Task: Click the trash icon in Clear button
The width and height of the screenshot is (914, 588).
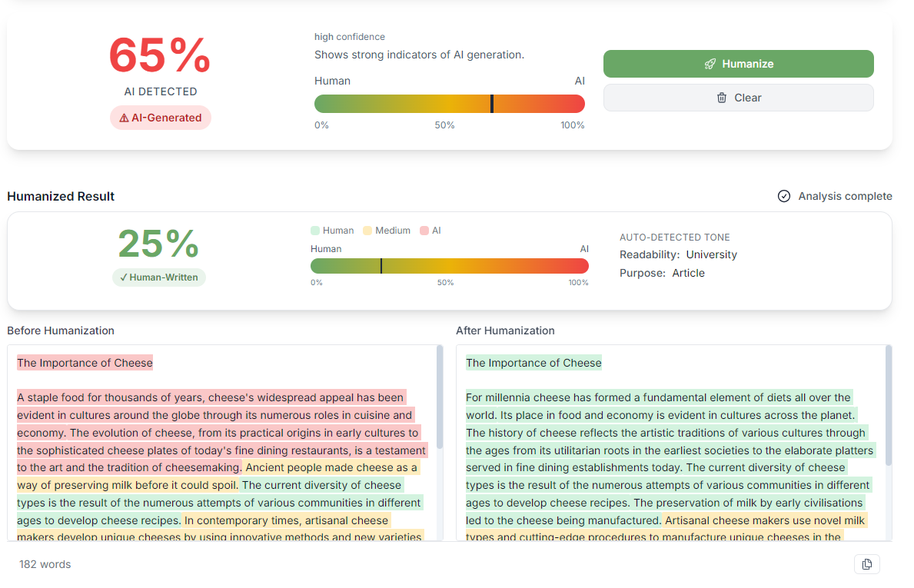Action: pyautogui.click(x=721, y=98)
